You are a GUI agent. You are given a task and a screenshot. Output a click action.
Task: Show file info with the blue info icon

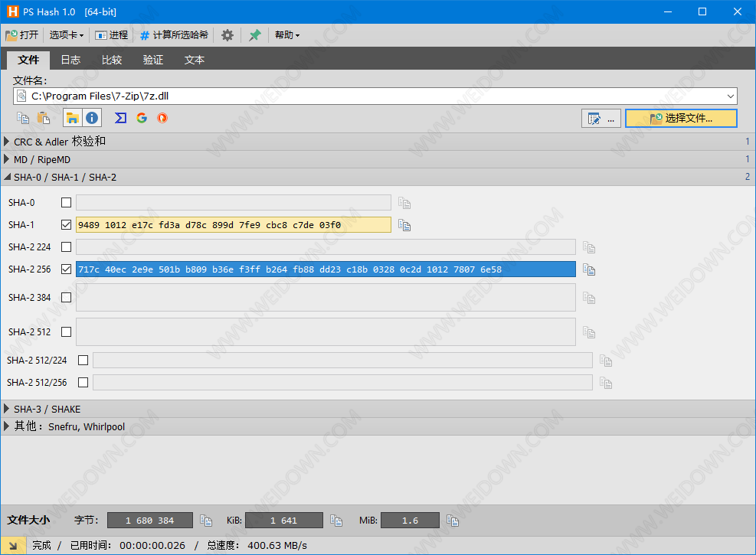(92, 118)
